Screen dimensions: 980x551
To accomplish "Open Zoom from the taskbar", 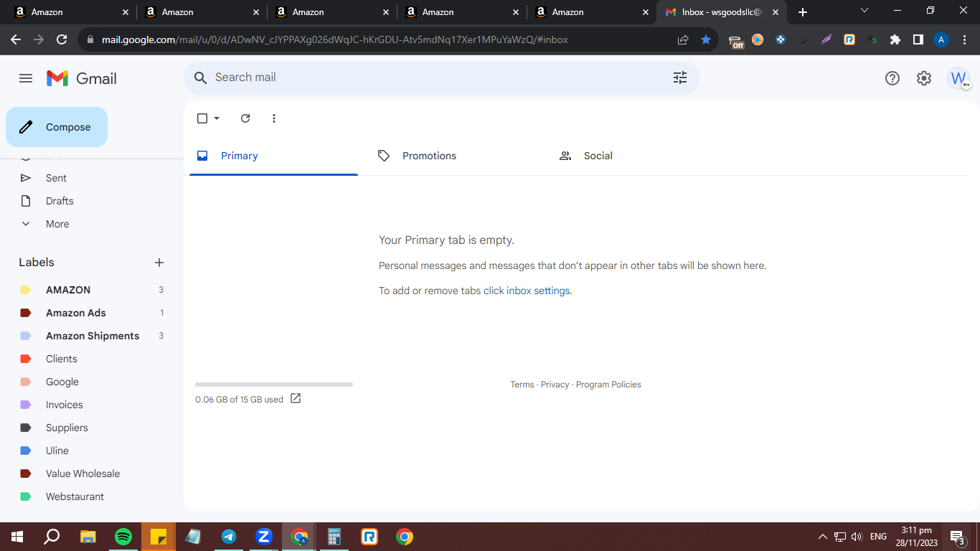I will coord(264,536).
